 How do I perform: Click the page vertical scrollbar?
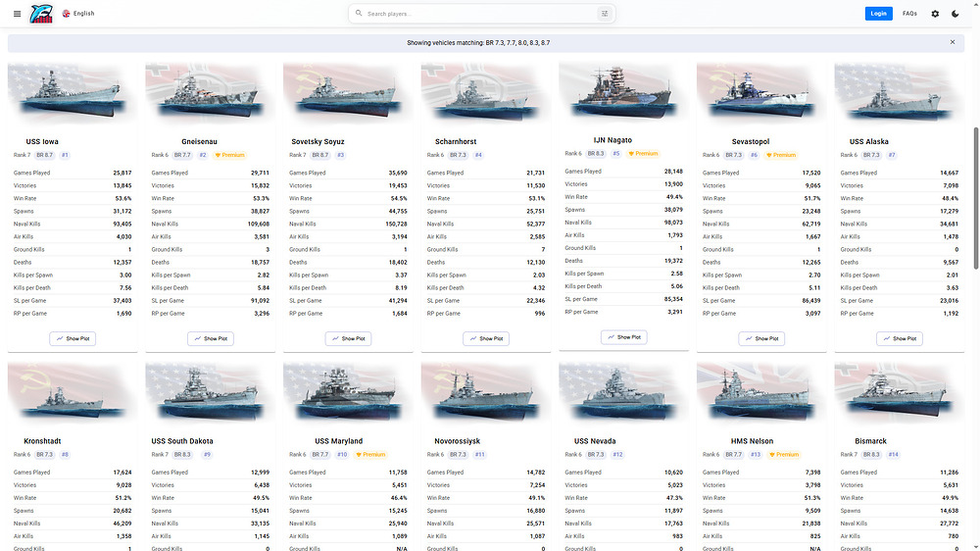click(976, 198)
